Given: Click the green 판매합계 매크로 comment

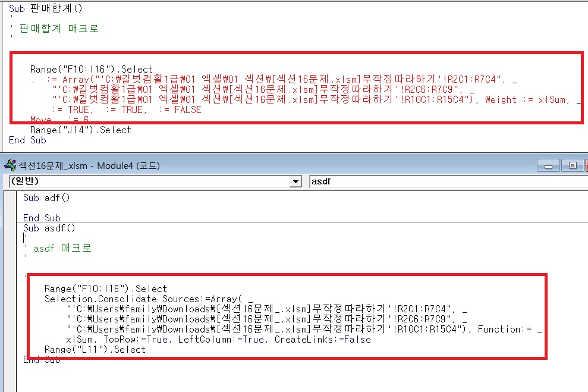Looking at the screenshot, I should tap(59, 29).
